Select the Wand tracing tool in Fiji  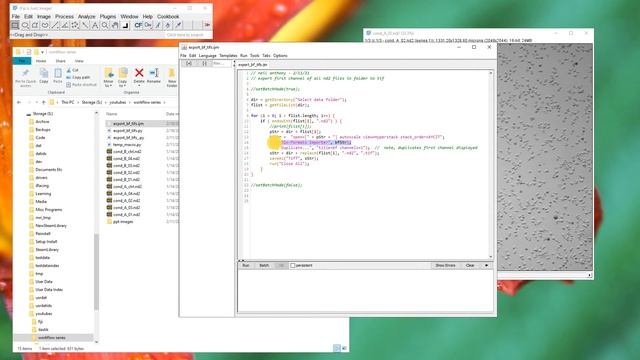[x=85, y=25]
